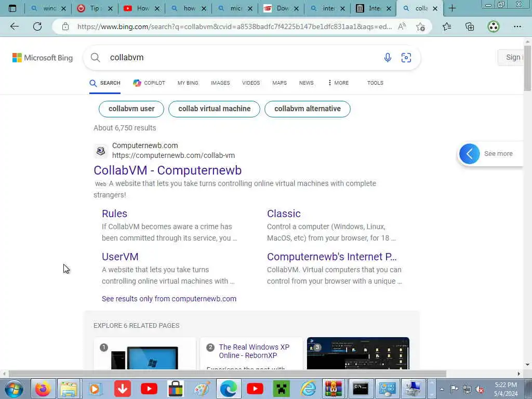Start voice search with microphone icon
This screenshot has width=532, height=399.
(388, 58)
